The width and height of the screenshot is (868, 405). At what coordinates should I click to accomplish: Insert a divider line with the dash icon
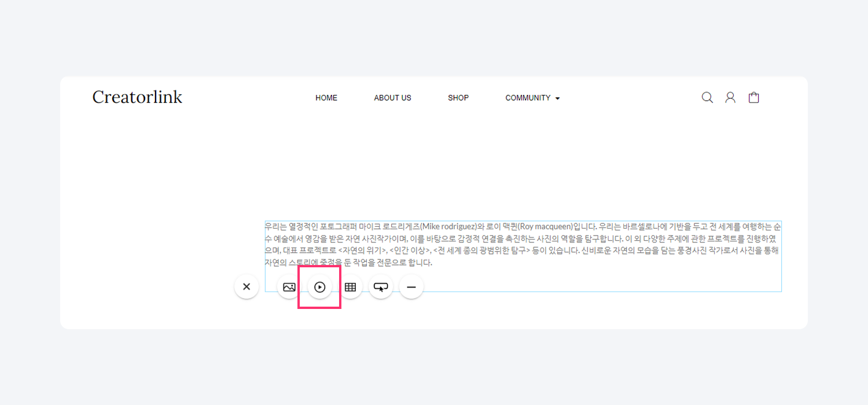(x=411, y=287)
